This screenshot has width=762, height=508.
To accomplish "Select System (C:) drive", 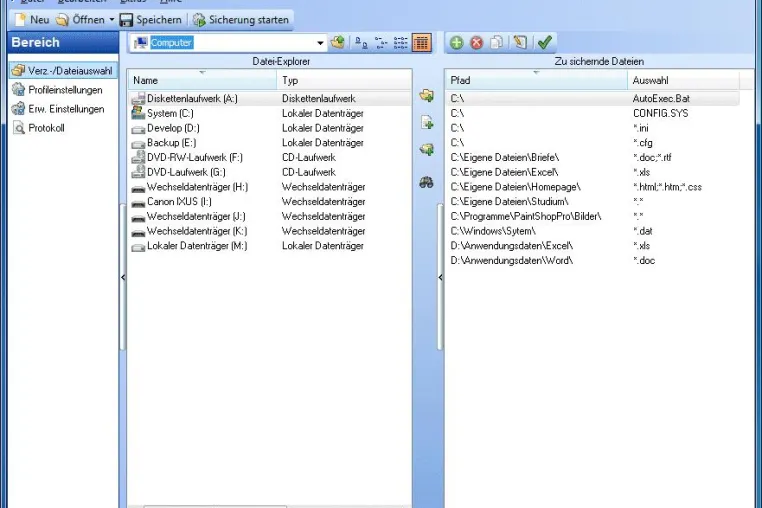I will (x=270, y=113).
